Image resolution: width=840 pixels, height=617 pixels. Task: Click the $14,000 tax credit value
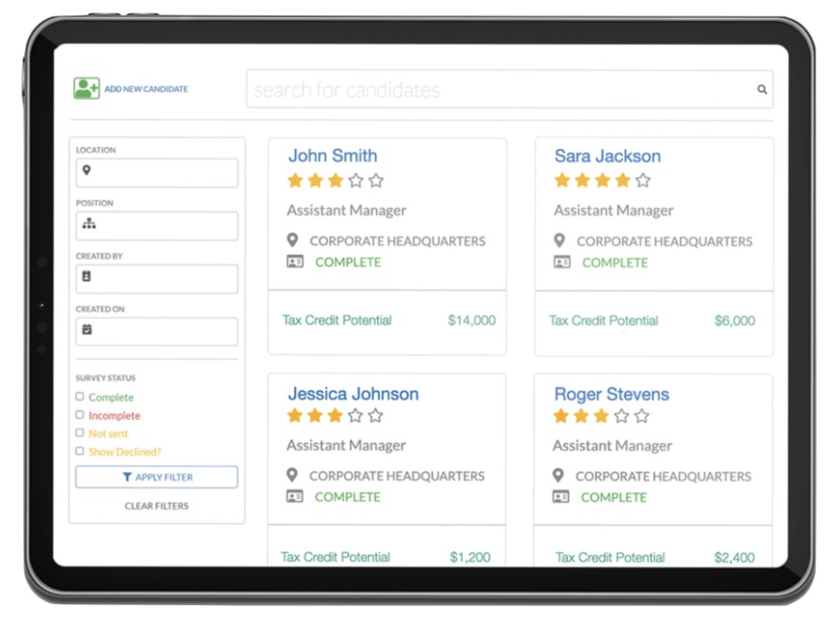point(472,320)
